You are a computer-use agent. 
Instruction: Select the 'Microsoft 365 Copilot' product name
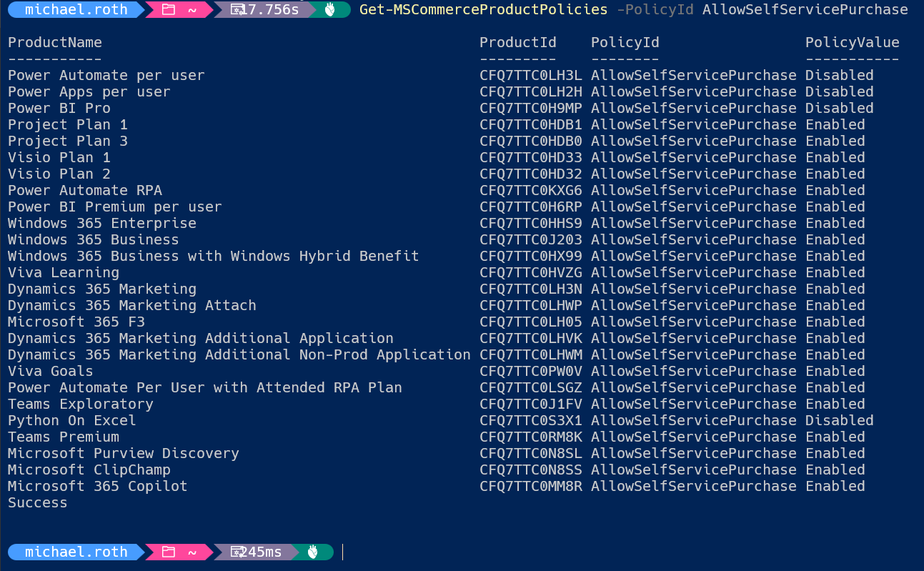pos(98,486)
